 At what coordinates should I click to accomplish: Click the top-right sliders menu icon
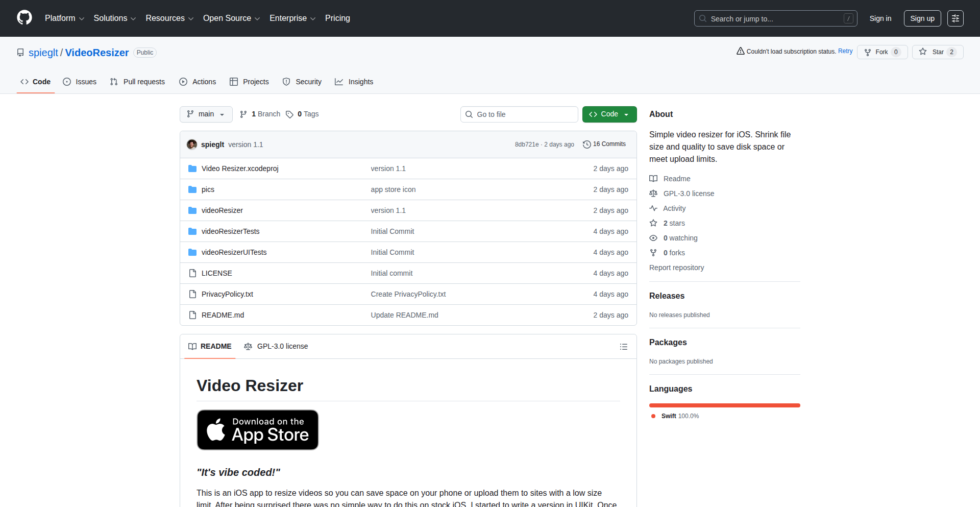click(x=955, y=18)
